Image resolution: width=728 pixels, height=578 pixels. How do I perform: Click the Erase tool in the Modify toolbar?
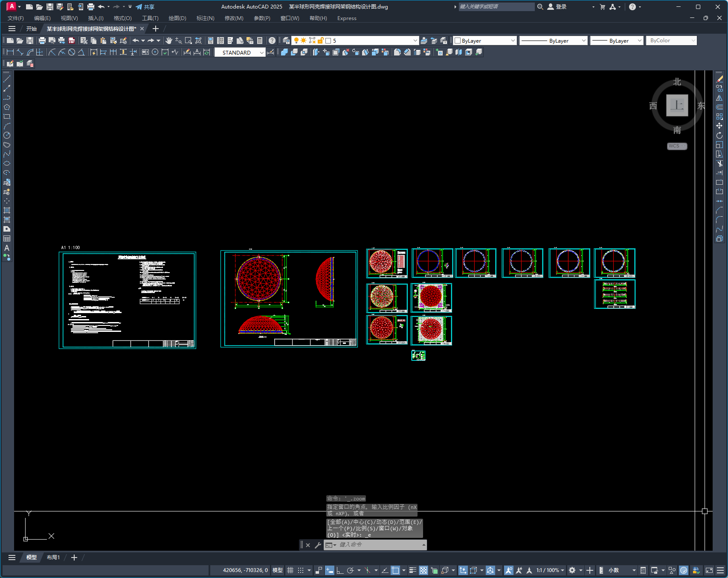tap(719, 79)
